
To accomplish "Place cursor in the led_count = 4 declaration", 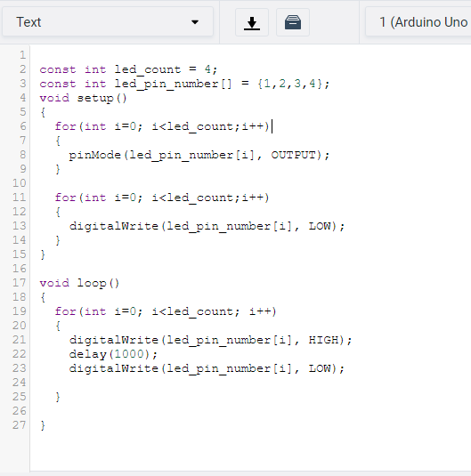I will [128, 69].
